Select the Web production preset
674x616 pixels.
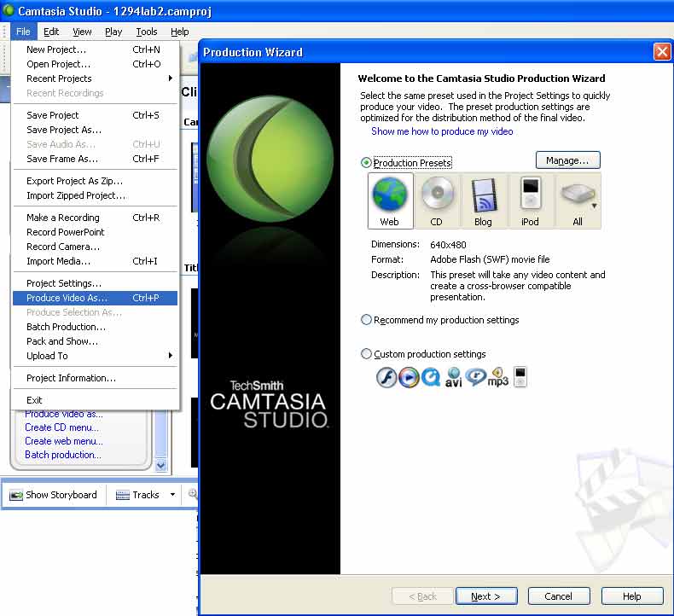point(390,200)
